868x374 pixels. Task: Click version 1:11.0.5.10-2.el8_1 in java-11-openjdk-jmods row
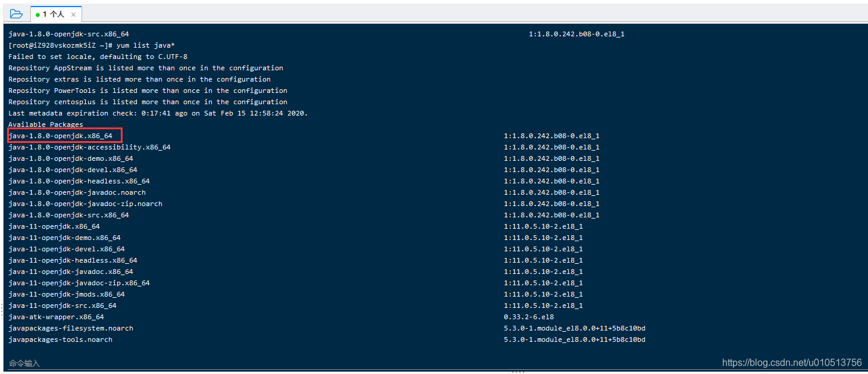[x=543, y=294]
